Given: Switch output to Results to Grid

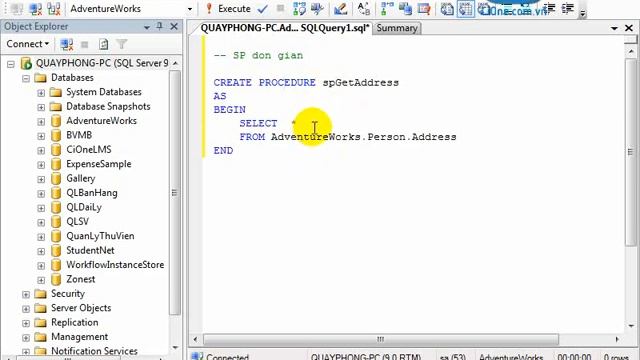Looking at the screenshot, I should [x=466, y=9].
